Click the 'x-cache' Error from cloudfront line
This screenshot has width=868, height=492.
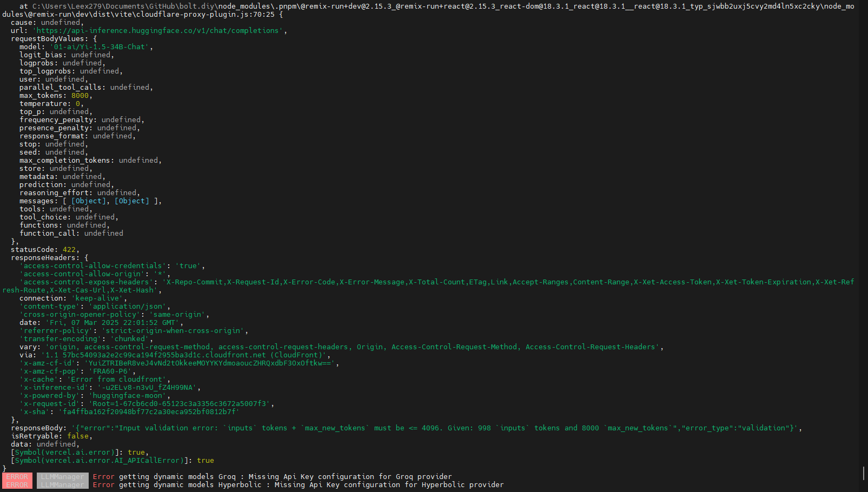pos(95,380)
